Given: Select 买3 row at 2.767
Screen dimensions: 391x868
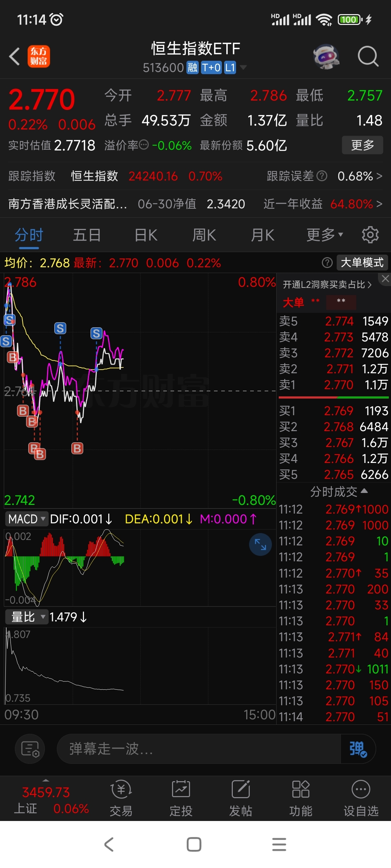Looking at the screenshot, I should pyautogui.click(x=334, y=443).
